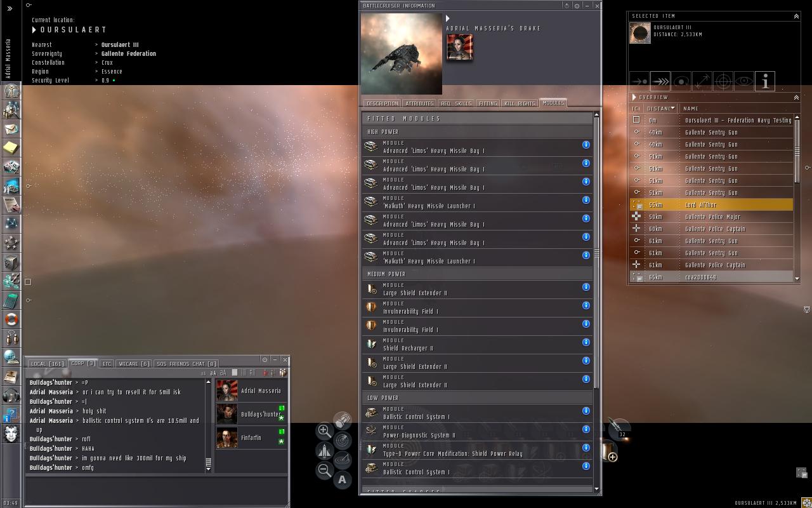Toggle the autopilot 'A' button on HUD
This screenshot has height=508, width=812.
click(343, 480)
